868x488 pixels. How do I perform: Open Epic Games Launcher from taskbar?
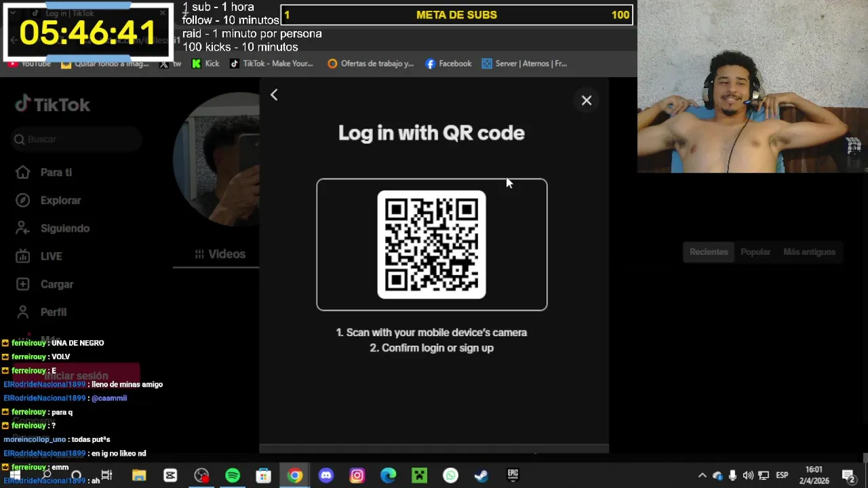[513, 476]
